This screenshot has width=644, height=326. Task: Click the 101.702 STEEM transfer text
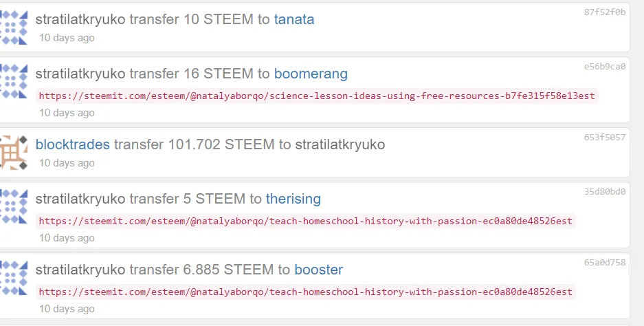[195, 144]
